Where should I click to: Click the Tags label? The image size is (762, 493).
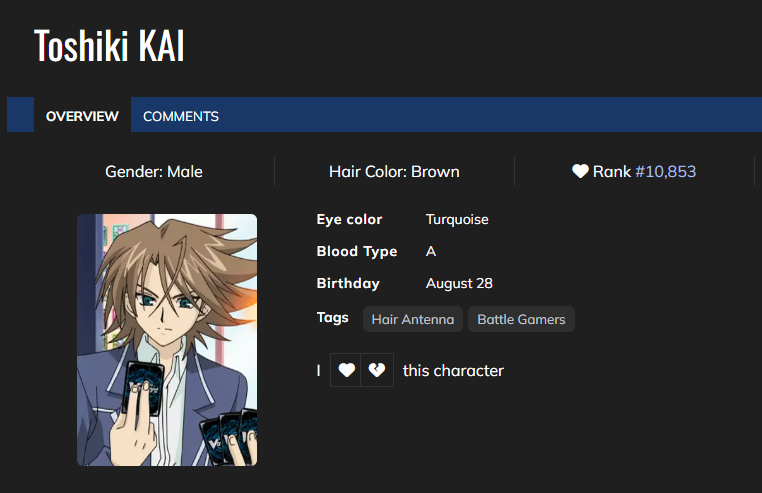point(333,317)
